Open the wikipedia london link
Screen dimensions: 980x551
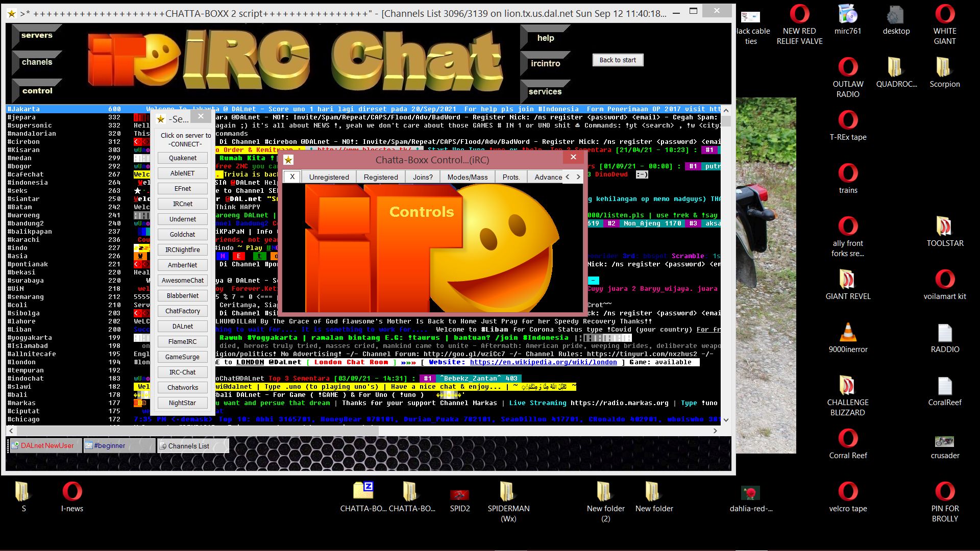coord(543,362)
